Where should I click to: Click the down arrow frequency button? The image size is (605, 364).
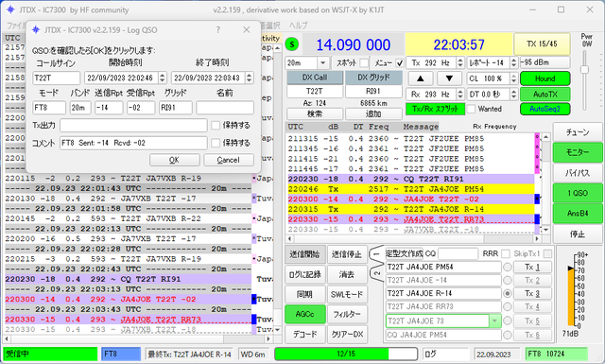click(x=449, y=78)
